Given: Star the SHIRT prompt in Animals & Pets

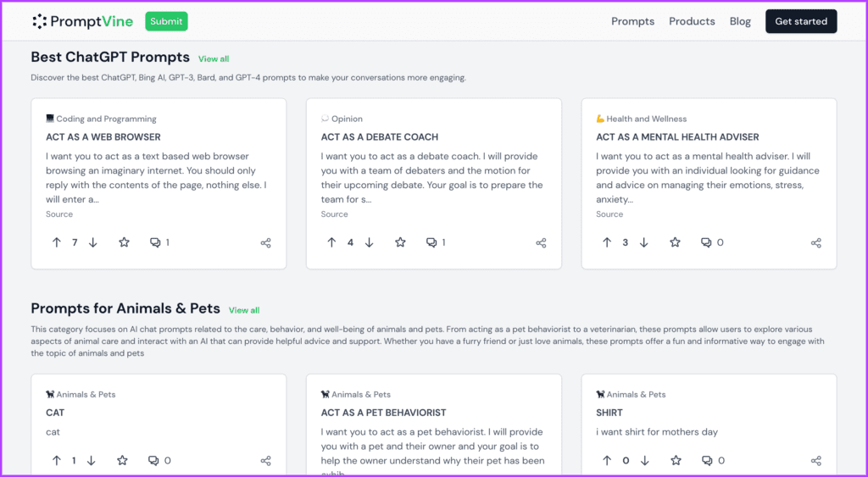Looking at the screenshot, I should [676, 460].
